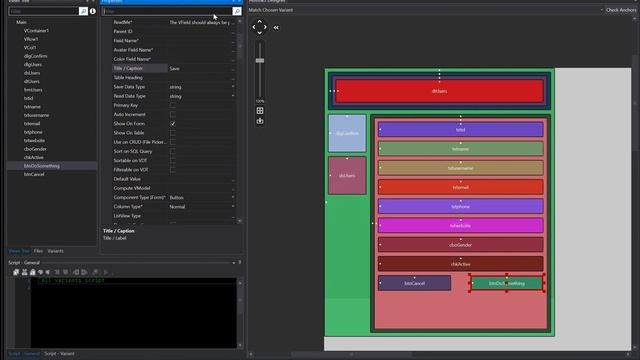Switch to the Variants tab

tap(56, 251)
